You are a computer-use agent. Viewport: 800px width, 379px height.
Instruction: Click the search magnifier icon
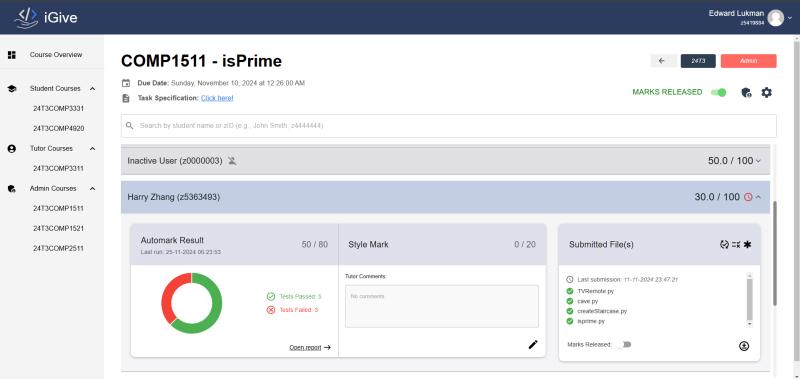click(130, 125)
